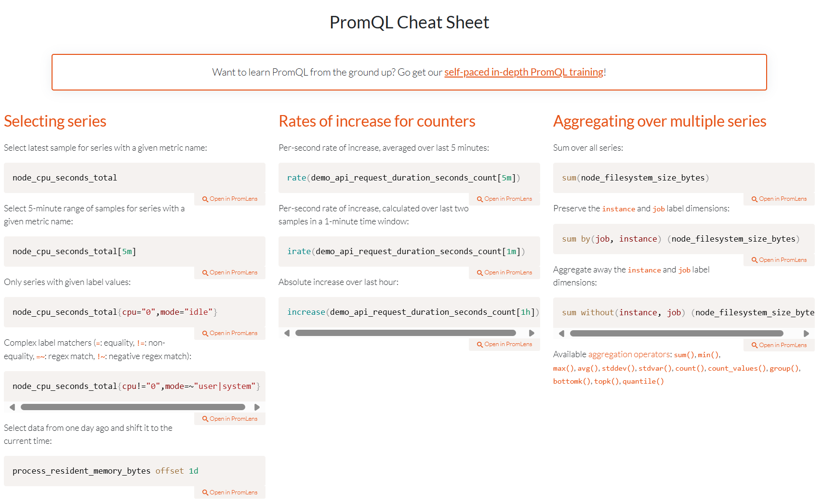This screenshot has height=504, width=823.
Task: Click the aggregation operators link
Action: (x=629, y=354)
